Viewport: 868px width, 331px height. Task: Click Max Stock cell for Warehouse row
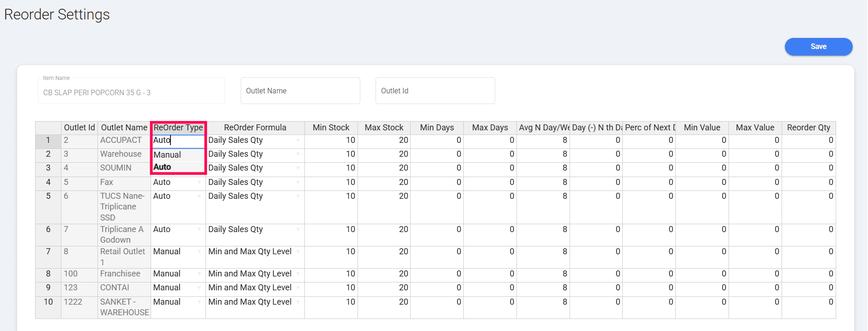(384, 154)
